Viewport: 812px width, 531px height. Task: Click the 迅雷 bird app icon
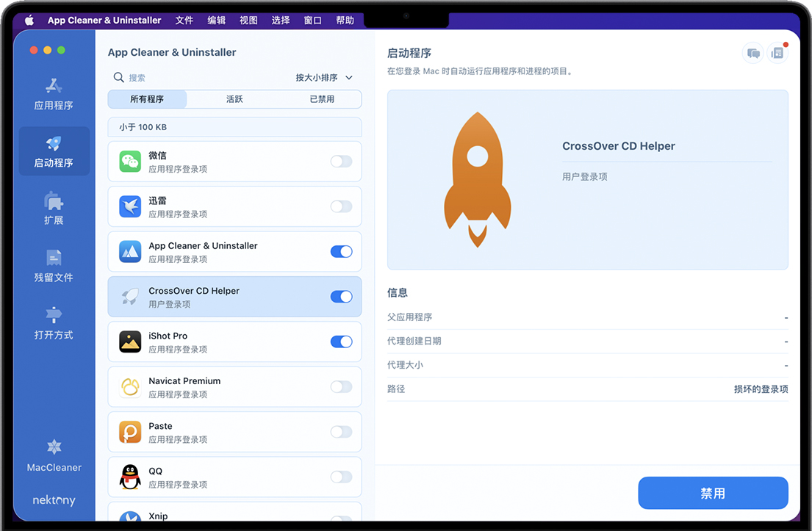(130, 206)
